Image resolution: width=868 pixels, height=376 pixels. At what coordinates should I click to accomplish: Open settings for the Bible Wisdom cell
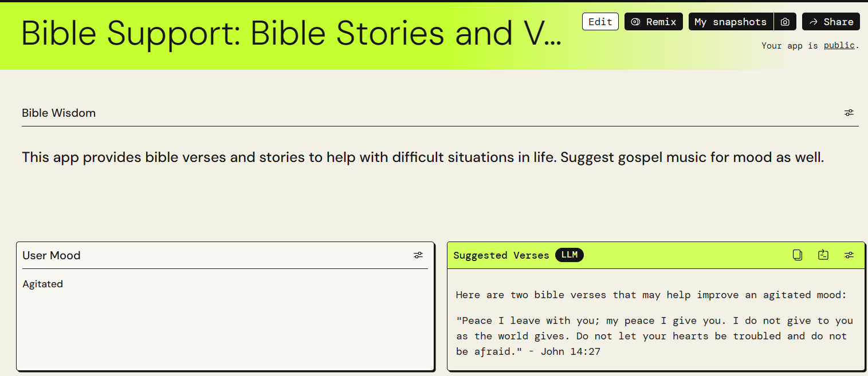pyautogui.click(x=849, y=112)
